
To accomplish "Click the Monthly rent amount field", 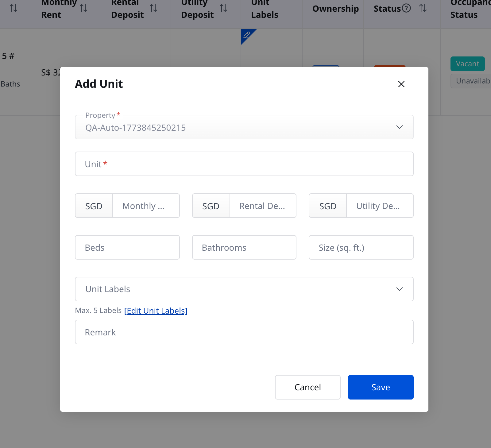I will coord(146,206).
